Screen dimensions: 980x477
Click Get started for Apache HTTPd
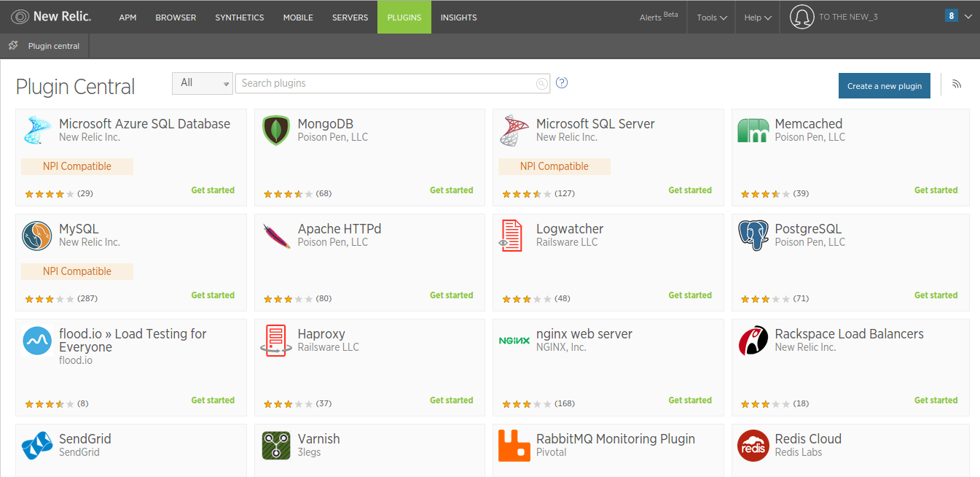(451, 295)
